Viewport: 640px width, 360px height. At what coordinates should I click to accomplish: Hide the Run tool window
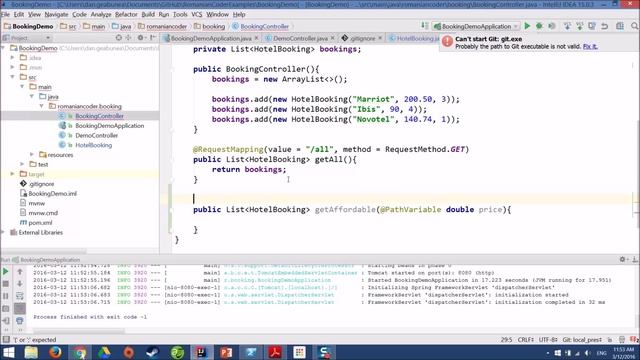[635, 259]
